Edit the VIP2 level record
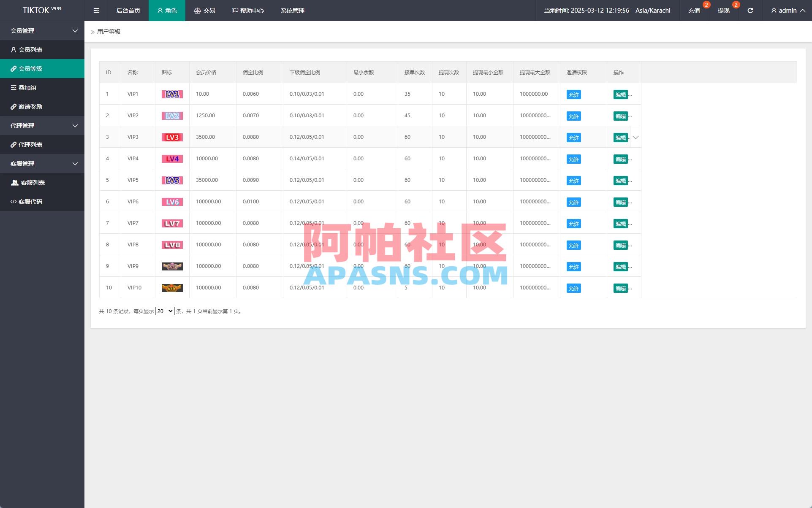 tap(621, 116)
